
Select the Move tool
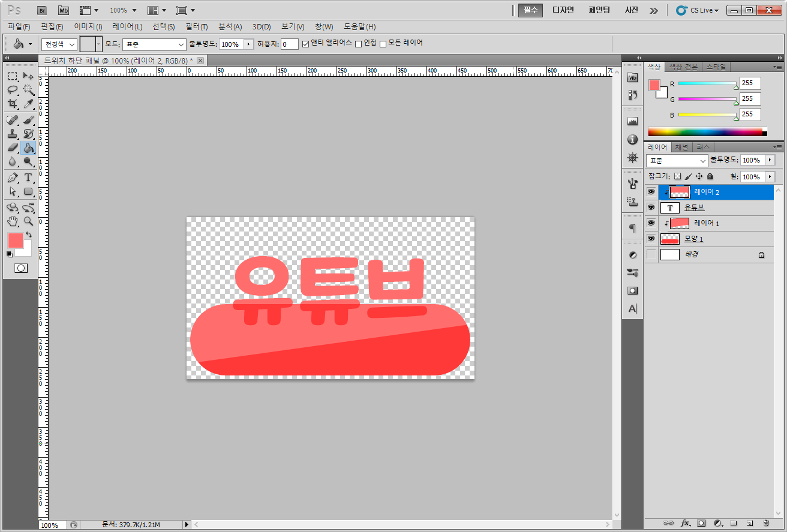pyautogui.click(x=28, y=76)
